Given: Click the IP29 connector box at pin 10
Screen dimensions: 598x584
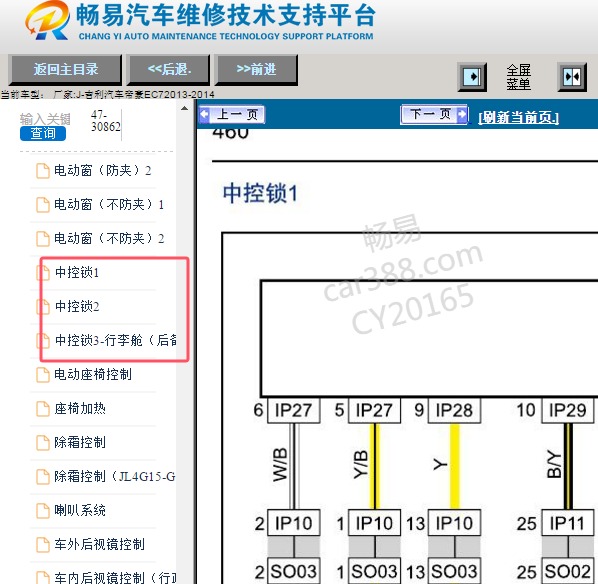Looking at the screenshot, I should click(x=567, y=411).
